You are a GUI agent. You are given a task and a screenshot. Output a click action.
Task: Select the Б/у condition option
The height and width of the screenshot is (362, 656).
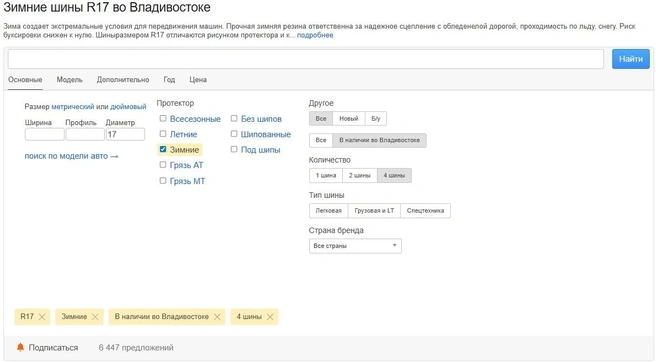(376, 118)
